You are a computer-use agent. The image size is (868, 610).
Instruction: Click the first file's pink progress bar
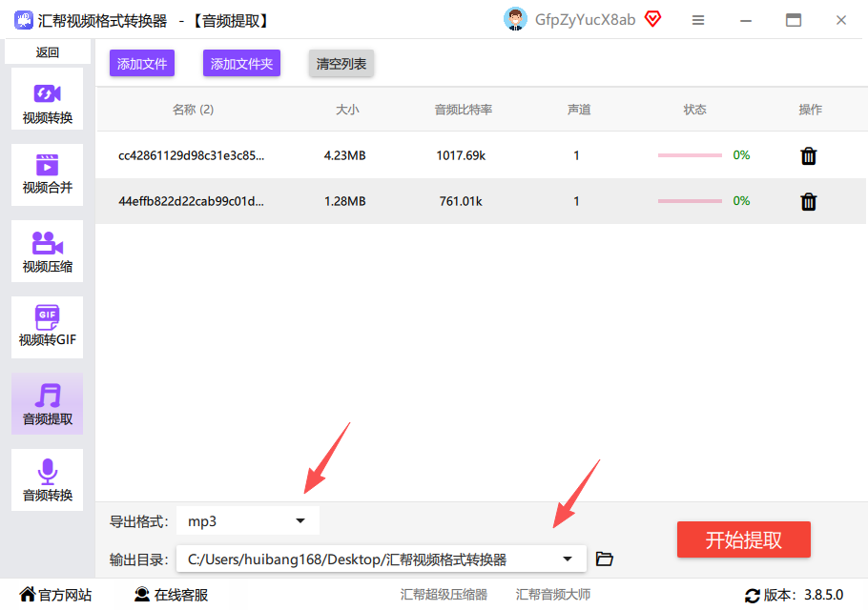tap(690, 155)
